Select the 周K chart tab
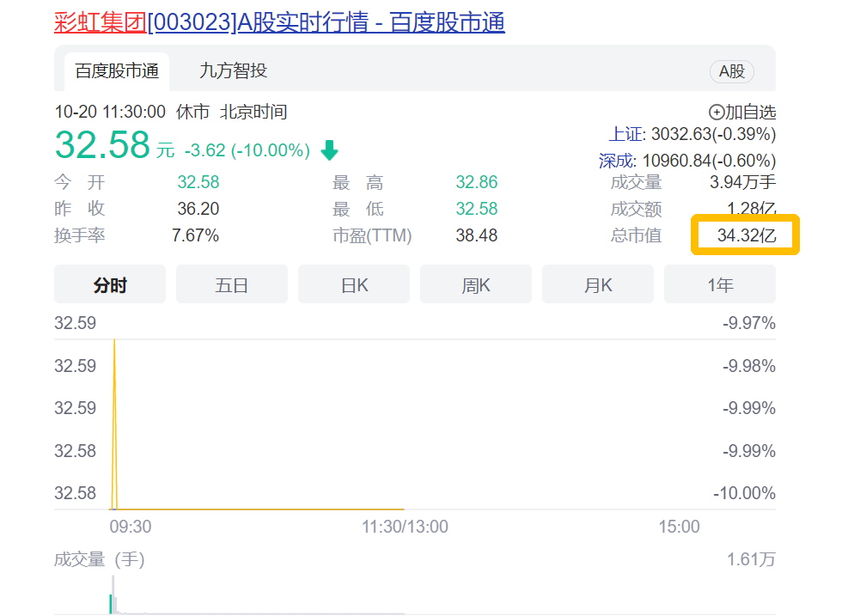 click(x=476, y=284)
